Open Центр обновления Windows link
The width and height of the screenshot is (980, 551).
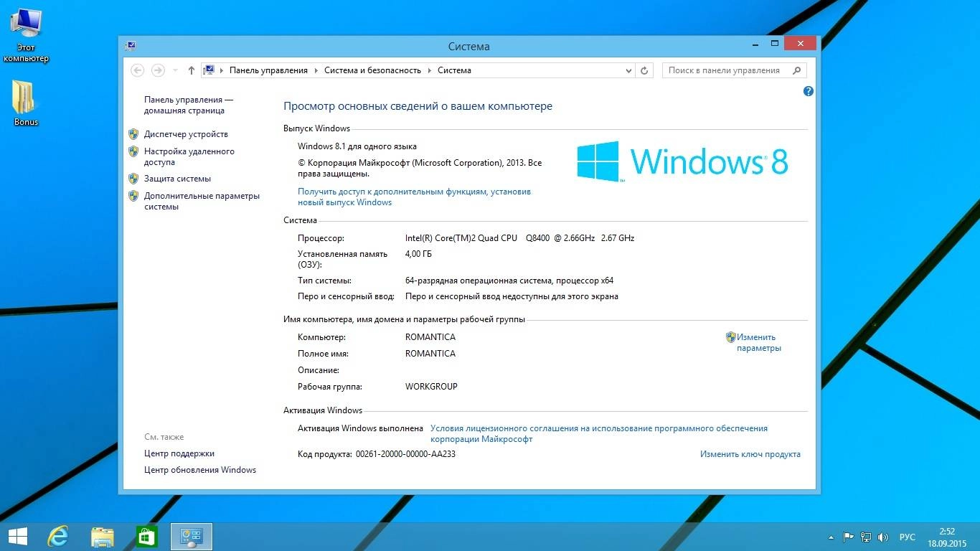point(199,470)
